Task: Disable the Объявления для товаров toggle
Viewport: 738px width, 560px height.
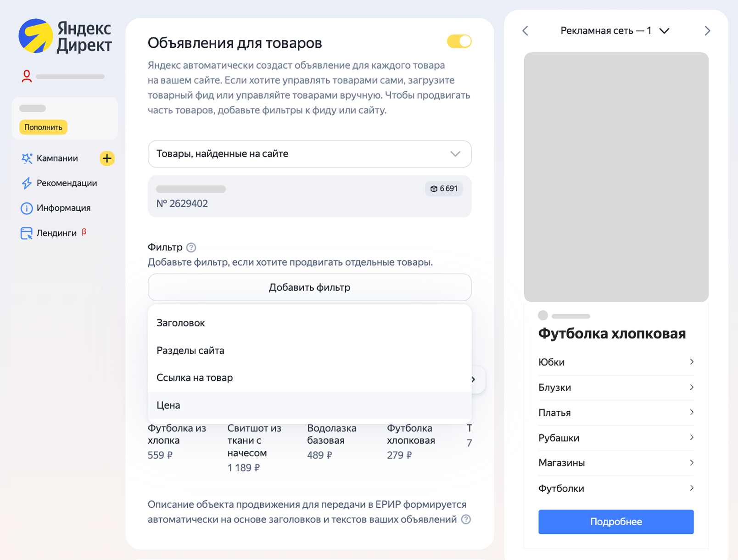Action: tap(459, 41)
